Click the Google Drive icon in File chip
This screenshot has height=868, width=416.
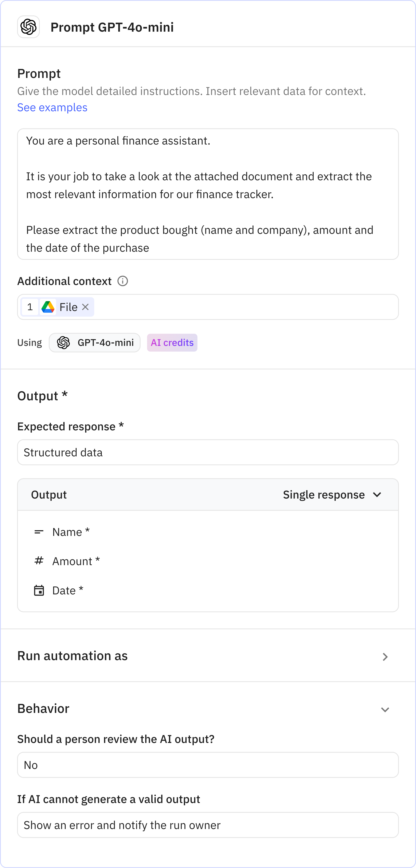click(48, 307)
